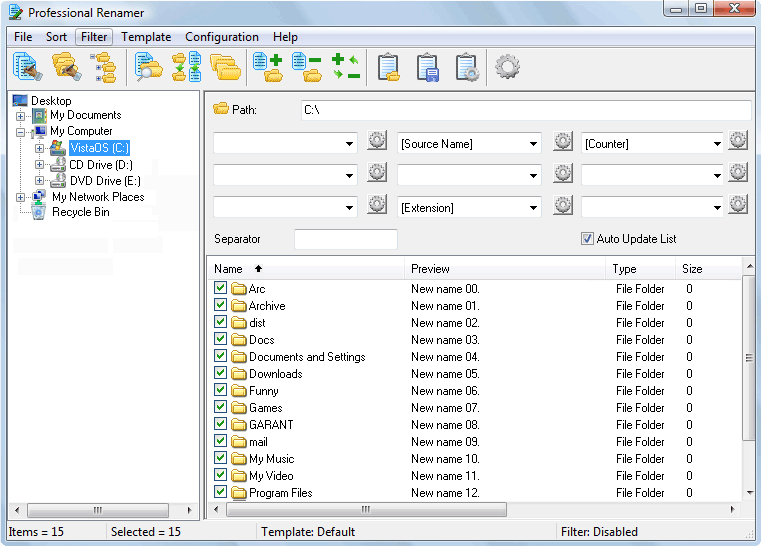This screenshot has width=761, height=546.
Task: Click the green minus remove-items toolbar icon
Action: (x=307, y=67)
